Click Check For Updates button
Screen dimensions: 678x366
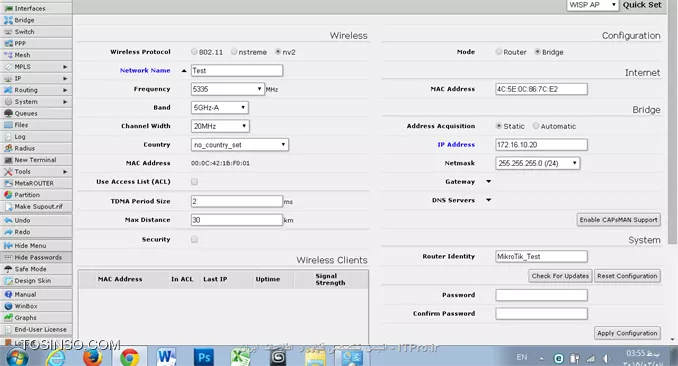(560, 276)
